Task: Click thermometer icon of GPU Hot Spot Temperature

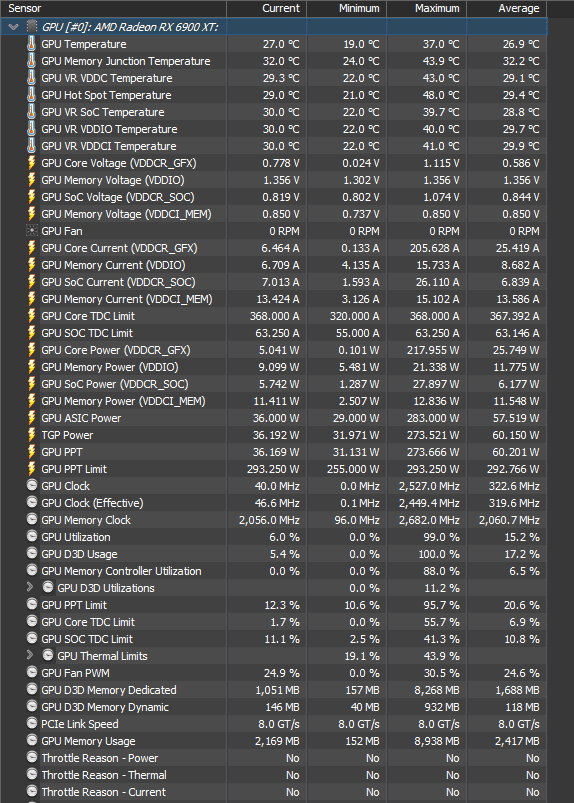Action: pyautogui.click(x=32, y=95)
